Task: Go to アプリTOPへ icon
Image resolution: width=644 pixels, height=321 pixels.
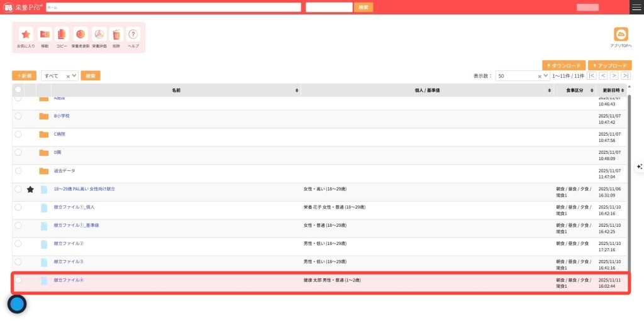Action: tap(621, 35)
